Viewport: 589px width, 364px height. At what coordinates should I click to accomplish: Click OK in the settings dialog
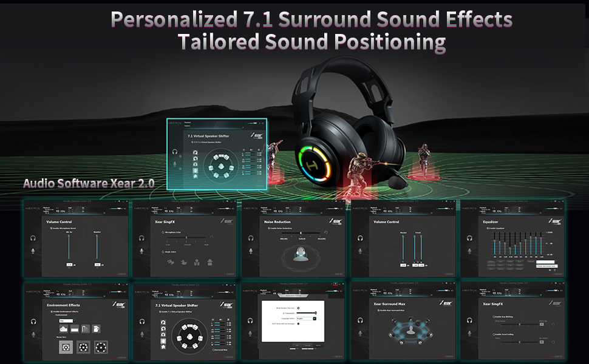tap(297, 345)
